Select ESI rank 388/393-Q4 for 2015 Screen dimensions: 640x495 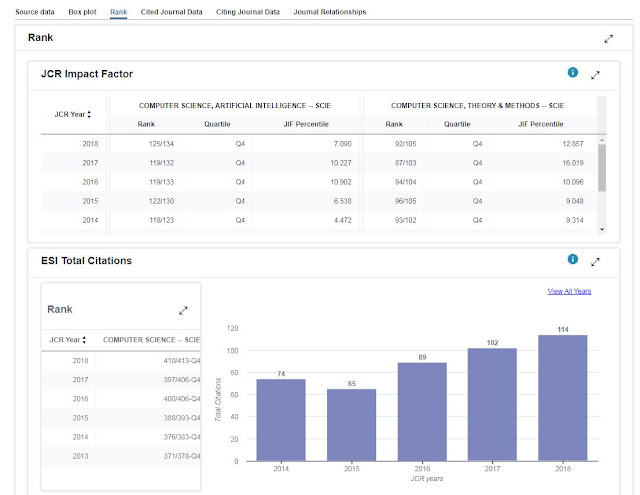[182, 418]
